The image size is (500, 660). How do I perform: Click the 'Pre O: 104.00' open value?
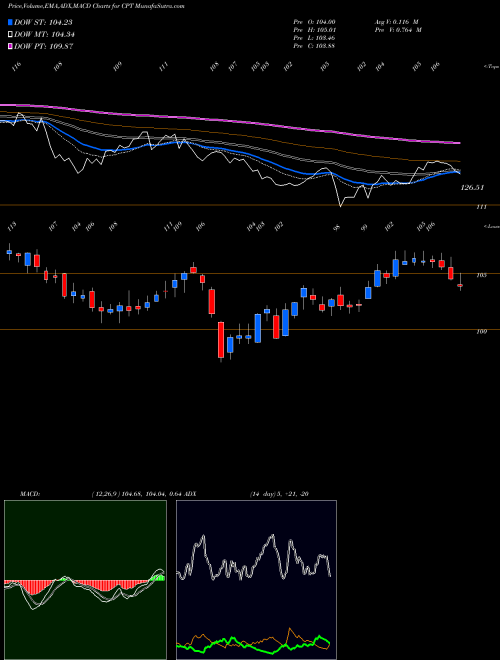pos(314,22)
